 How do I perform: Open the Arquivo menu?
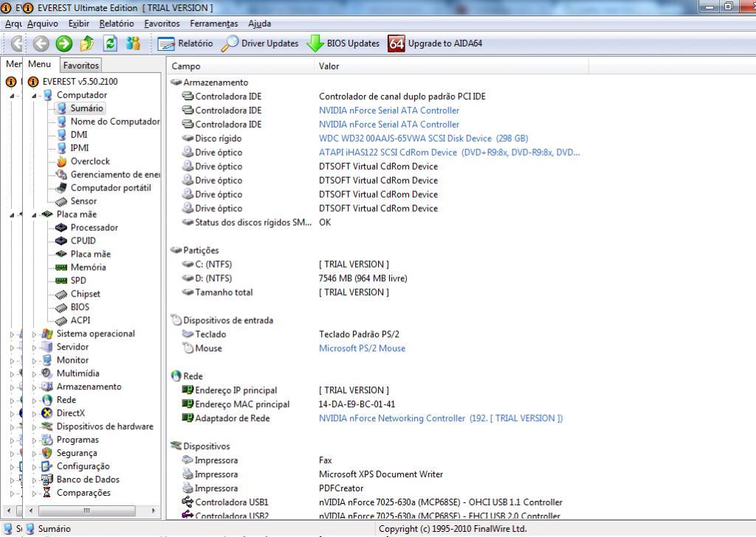(42, 24)
